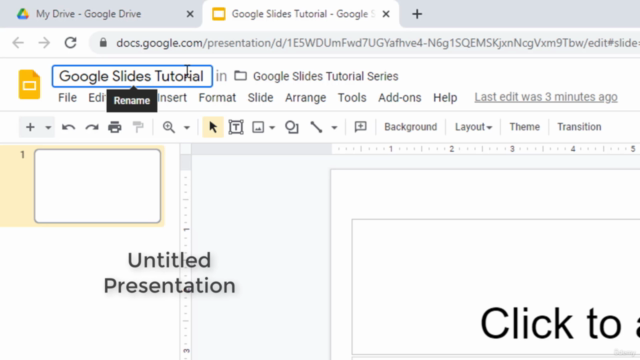Click the move-to-folder icon
Image resolution: width=640 pixels, height=360 pixels.
(x=240, y=76)
